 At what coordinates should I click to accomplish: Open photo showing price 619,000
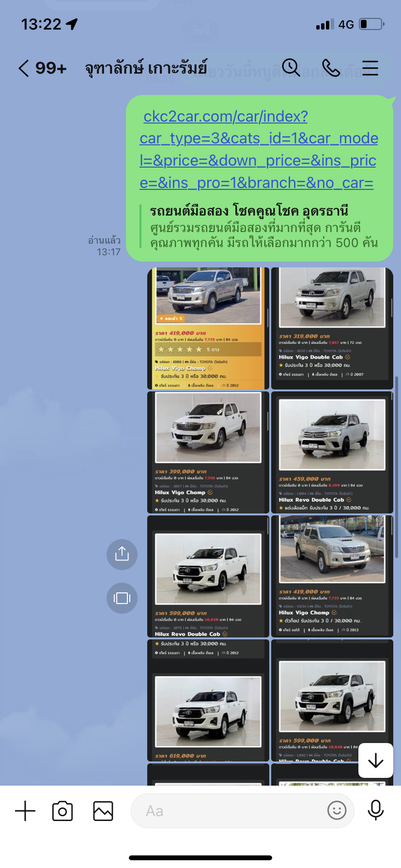click(x=208, y=700)
